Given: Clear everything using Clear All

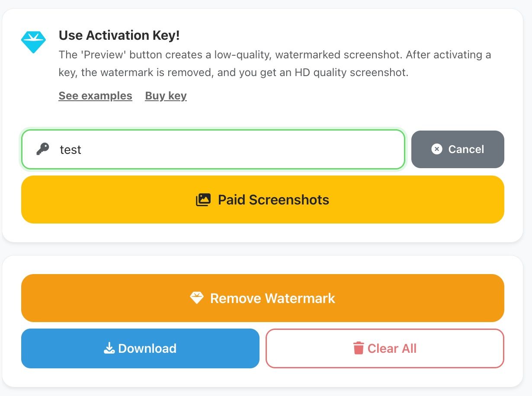Looking at the screenshot, I should [385, 348].
